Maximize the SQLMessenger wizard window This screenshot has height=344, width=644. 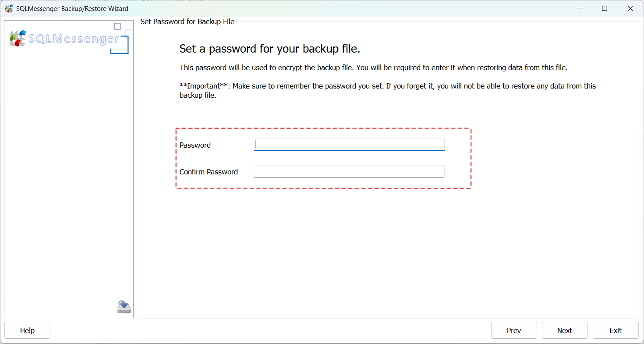(x=605, y=8)
